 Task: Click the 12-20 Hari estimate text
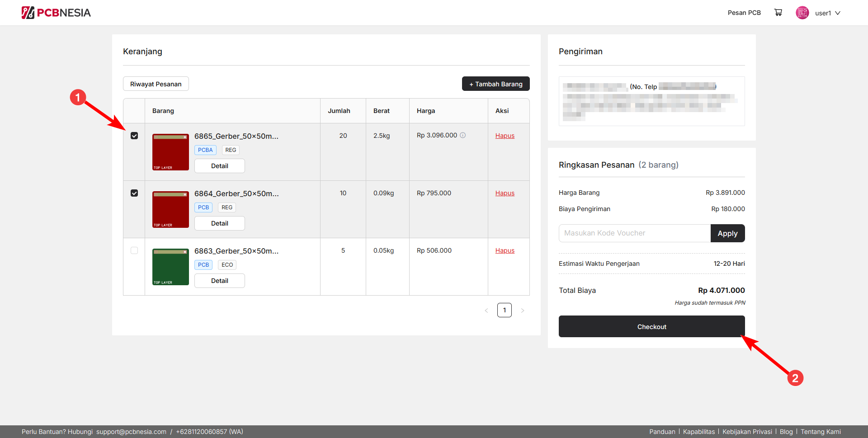(729, 264)
